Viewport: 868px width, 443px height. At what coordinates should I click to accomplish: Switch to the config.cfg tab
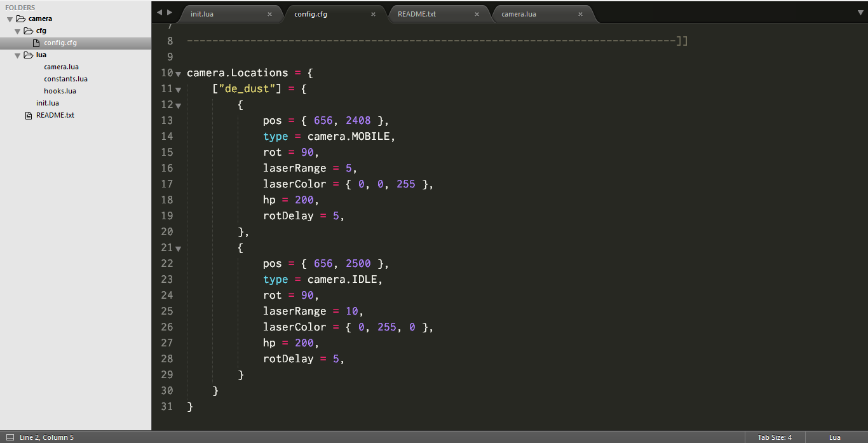click(335, 14)
